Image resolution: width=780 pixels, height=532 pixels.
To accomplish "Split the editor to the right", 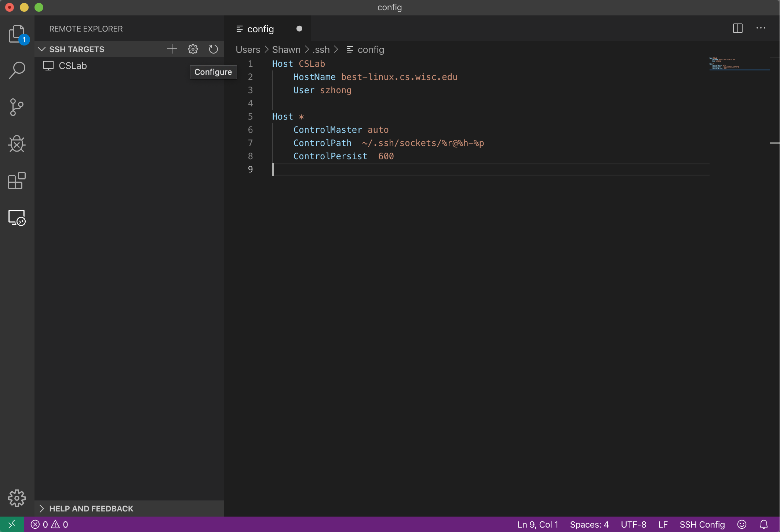I will click(738, 28).
